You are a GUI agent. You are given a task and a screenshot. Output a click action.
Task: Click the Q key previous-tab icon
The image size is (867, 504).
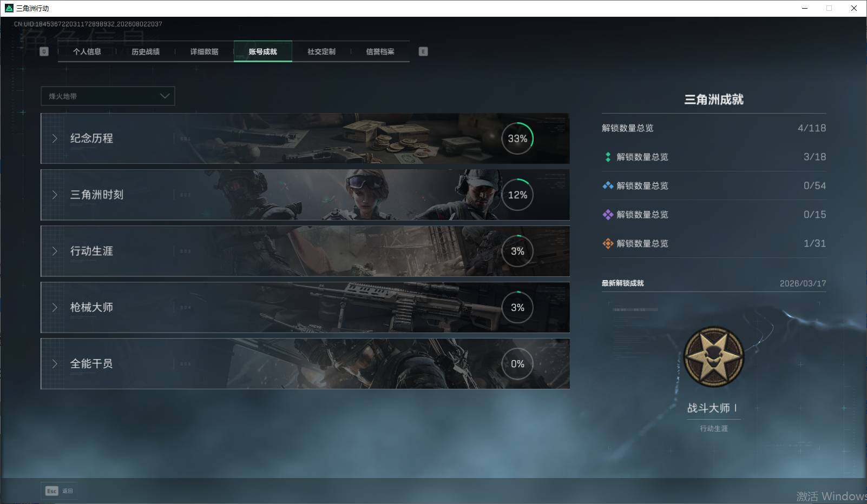[44, 51]
